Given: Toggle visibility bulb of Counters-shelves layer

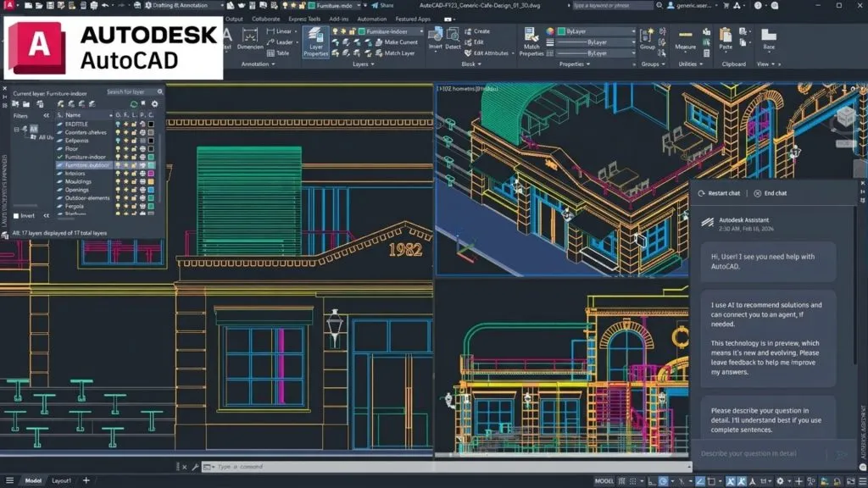Looking at the screenshot, I should (x=117, y=132).
